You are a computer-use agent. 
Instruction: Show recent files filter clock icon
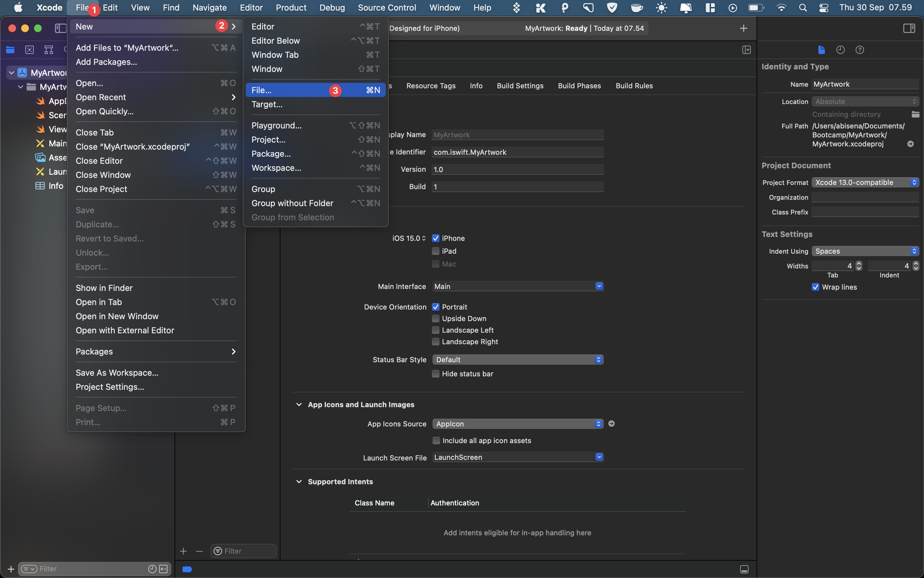click(152, 569)
